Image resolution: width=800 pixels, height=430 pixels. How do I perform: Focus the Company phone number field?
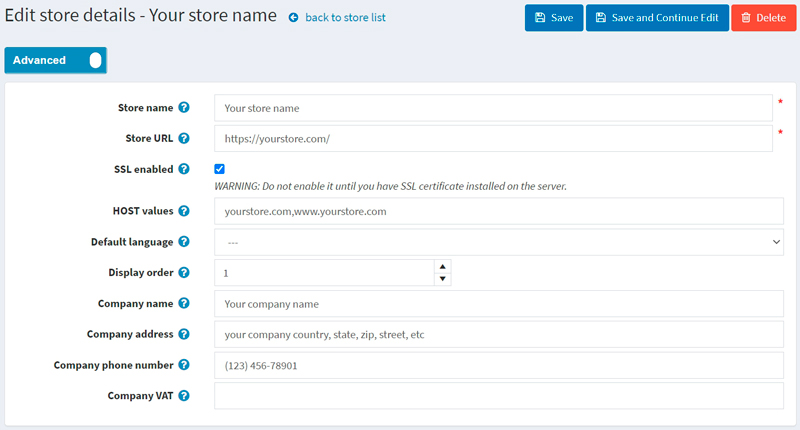click(499, 365)
